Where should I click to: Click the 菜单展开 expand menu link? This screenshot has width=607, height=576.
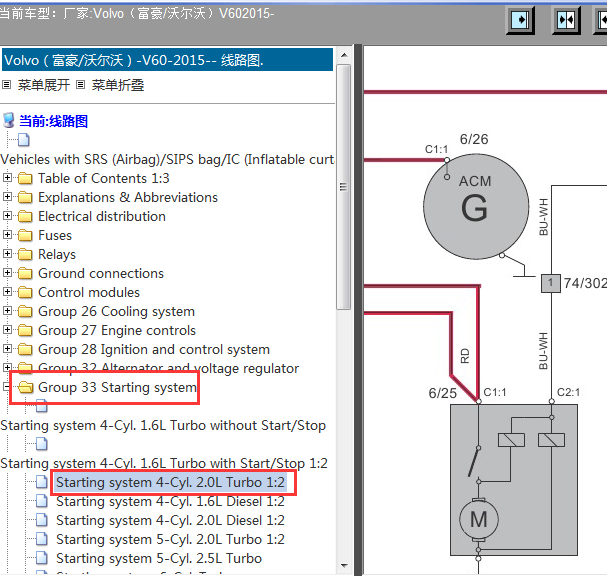coord(44,85)
